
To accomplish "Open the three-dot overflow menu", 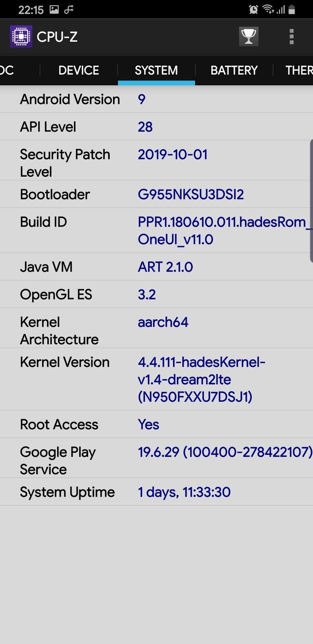I will point(292,37).
